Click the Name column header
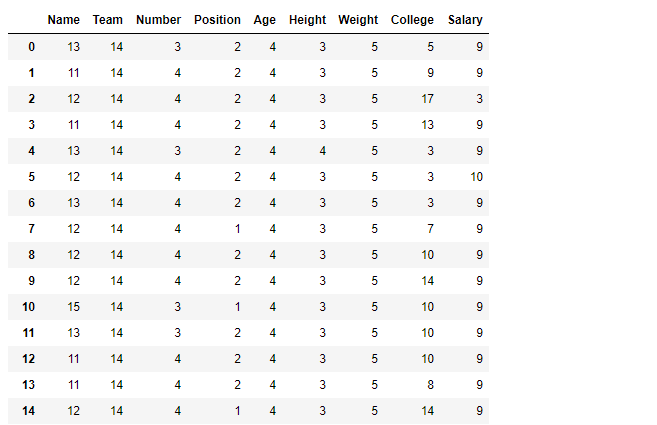This screenshot has width=657, height=425. click(x=63, y=20)
